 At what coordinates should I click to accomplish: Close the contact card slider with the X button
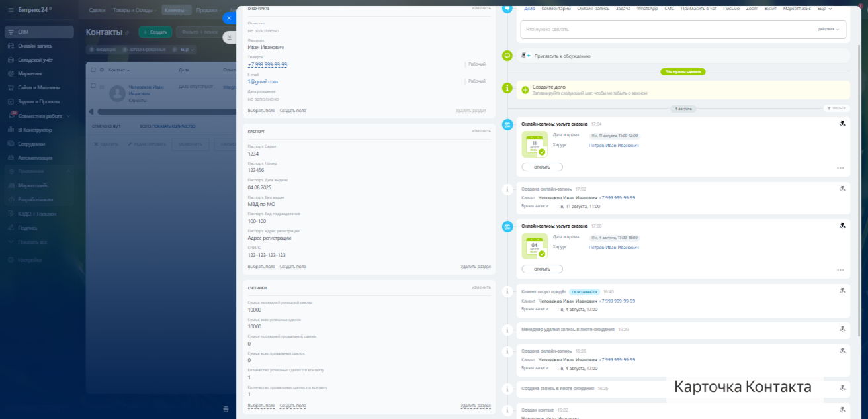click(x=229, y=18)
